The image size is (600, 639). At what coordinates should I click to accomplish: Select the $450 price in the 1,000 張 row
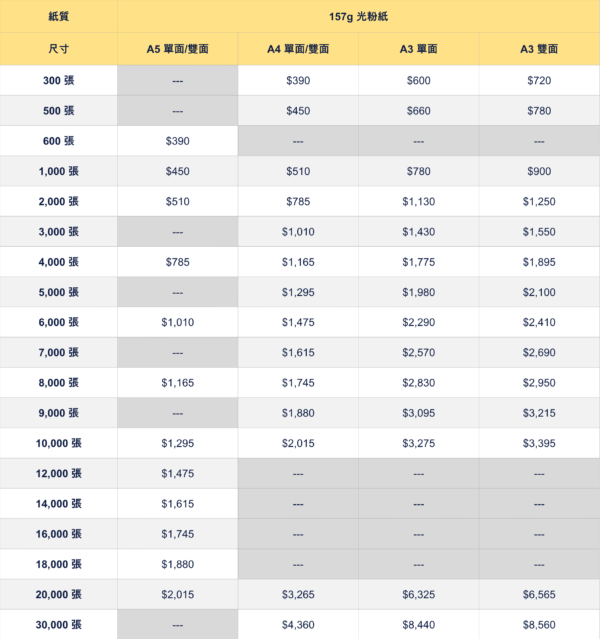point(178,171)
